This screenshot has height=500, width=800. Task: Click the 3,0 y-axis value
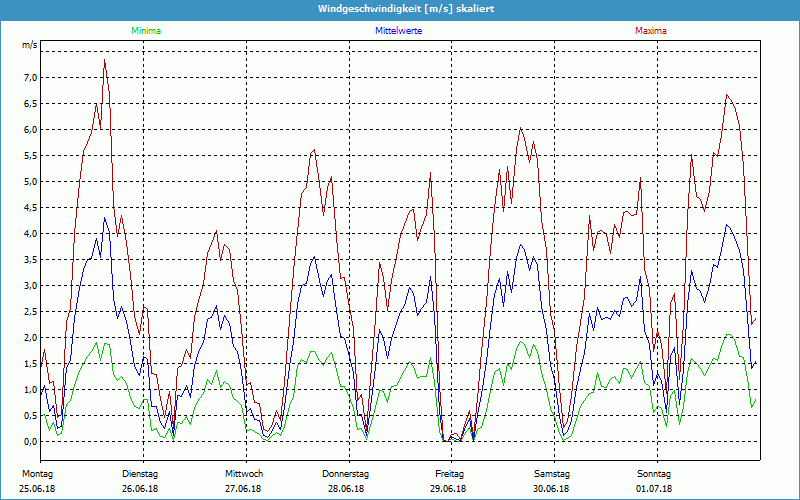click(x=30, y=286)
